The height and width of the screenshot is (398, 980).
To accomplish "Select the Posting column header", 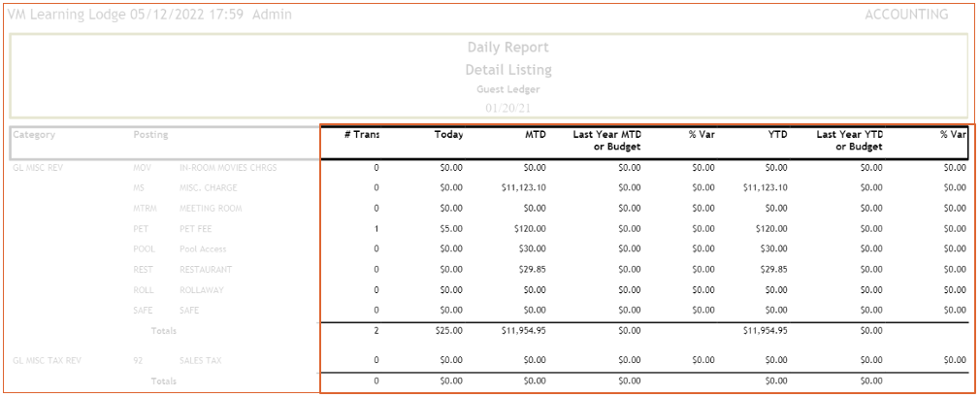I will click(x=150, y=135).
